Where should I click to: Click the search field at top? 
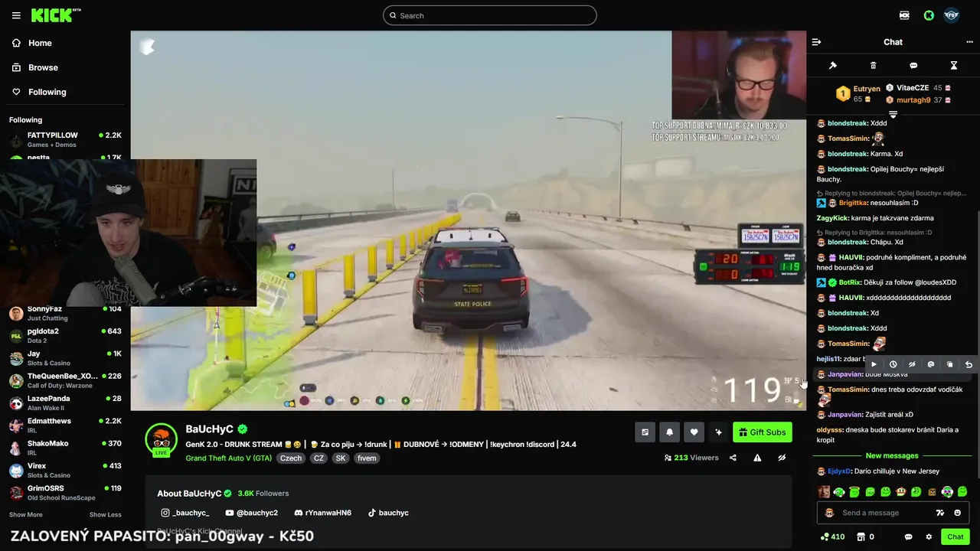pos(490,15)
